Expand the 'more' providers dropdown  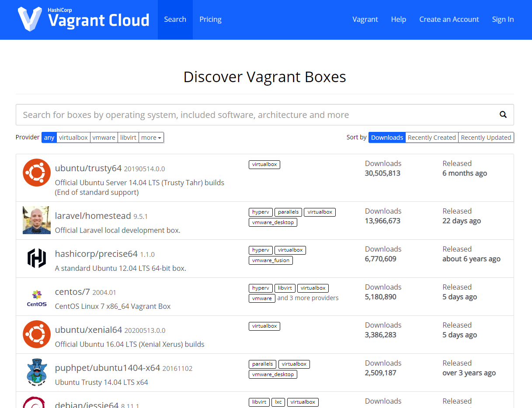tap(151, 138)
